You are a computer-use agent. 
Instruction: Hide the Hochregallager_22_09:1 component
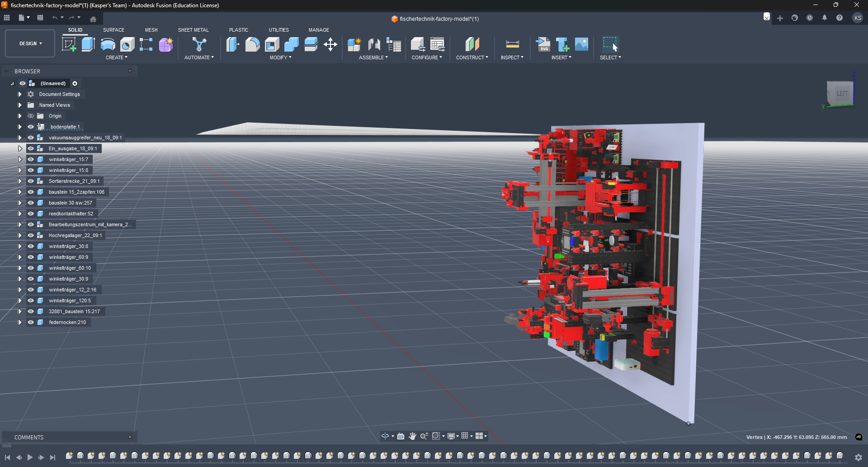point(30,235)
